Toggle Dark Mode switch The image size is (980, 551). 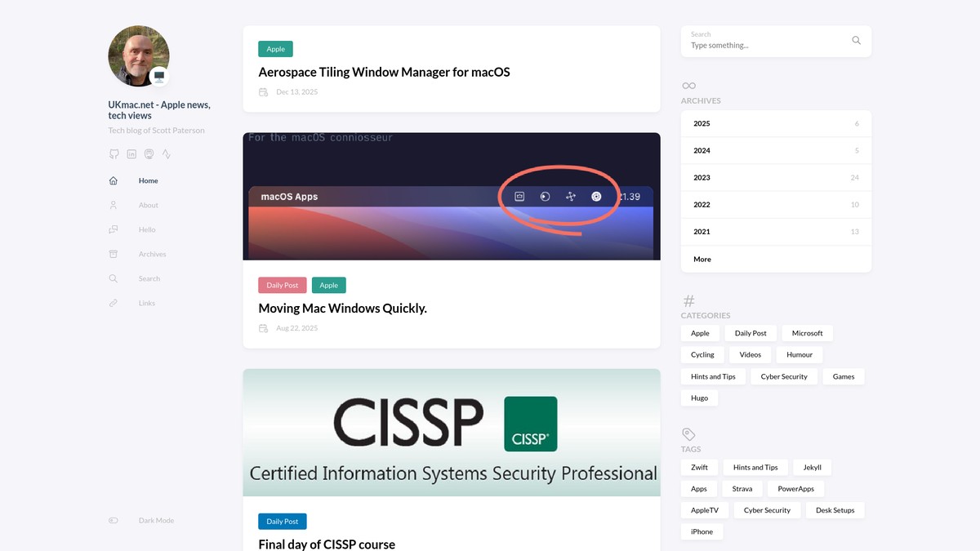pos(114,520)
